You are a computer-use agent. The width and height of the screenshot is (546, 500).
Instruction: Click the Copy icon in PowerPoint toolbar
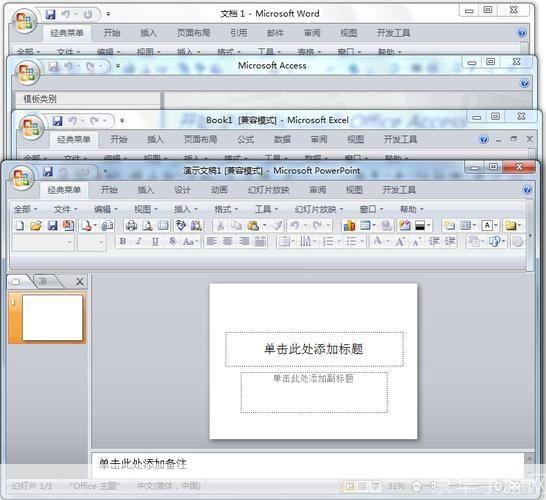pyautogui.click(x=236, y=226)
